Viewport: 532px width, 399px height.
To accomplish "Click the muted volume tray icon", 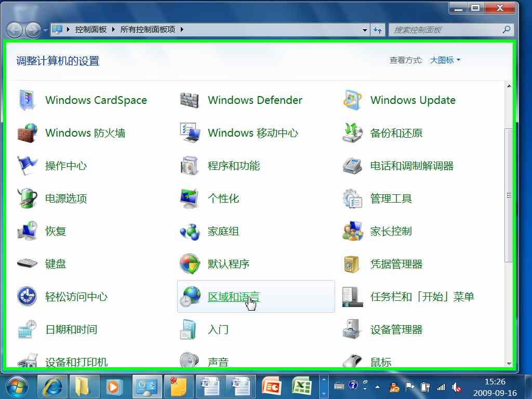I will click(x=456, y=387).
